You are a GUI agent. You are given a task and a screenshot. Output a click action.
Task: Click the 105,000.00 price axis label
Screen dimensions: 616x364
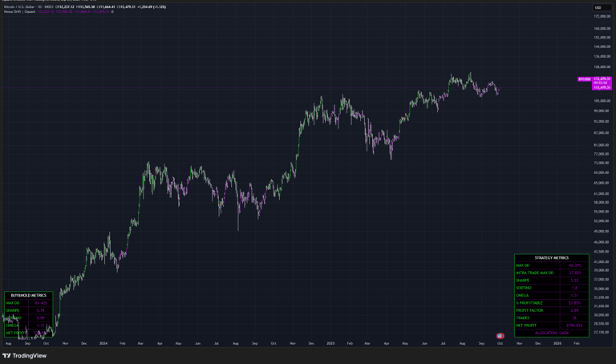(602, 101)
